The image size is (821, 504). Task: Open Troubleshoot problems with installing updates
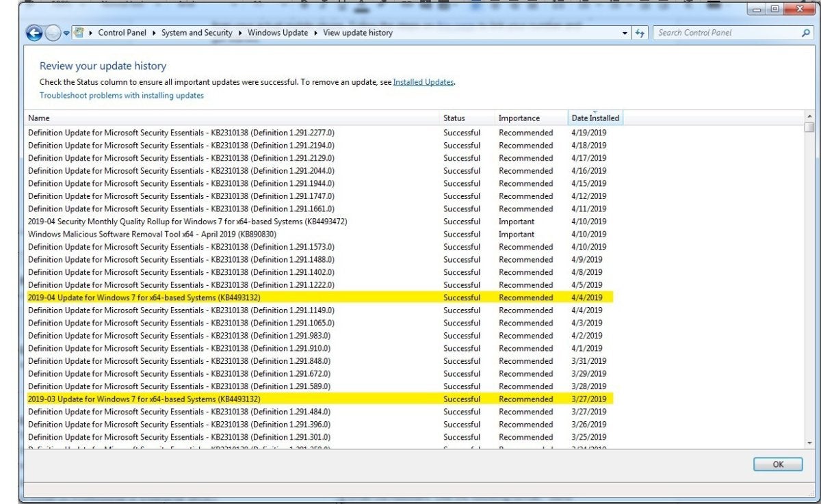point(122,96)
